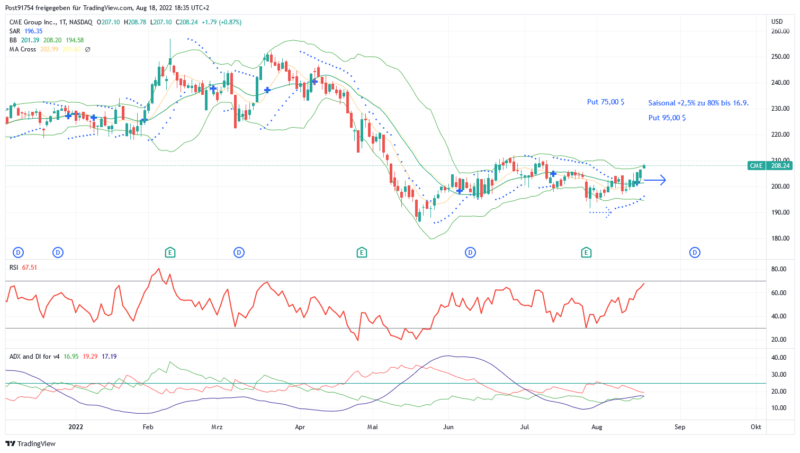Click the earnings E marker near August
Viewport: 800px width, 453px height.
(x=584, y=252)
